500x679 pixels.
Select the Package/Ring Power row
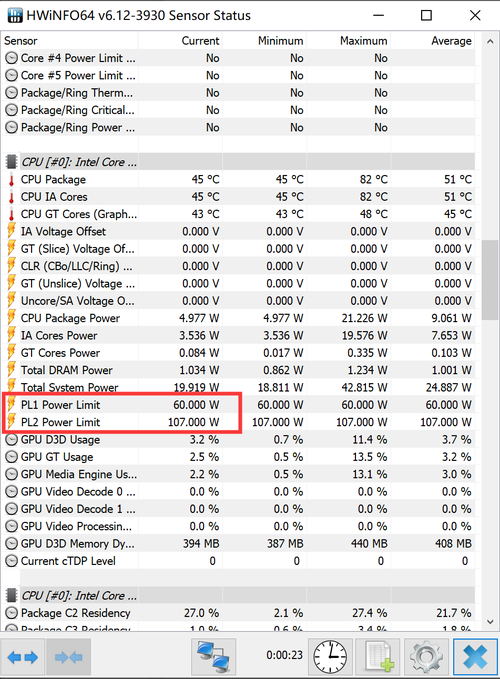238,127
